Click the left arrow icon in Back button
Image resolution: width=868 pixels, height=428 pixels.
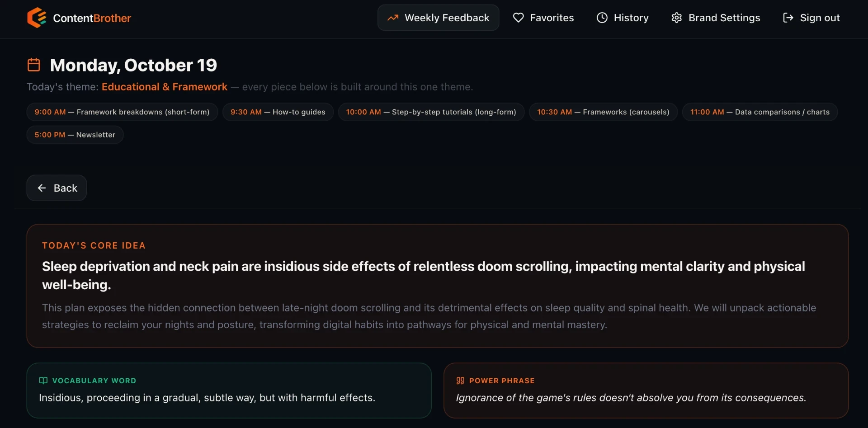[x=42, y=188]
